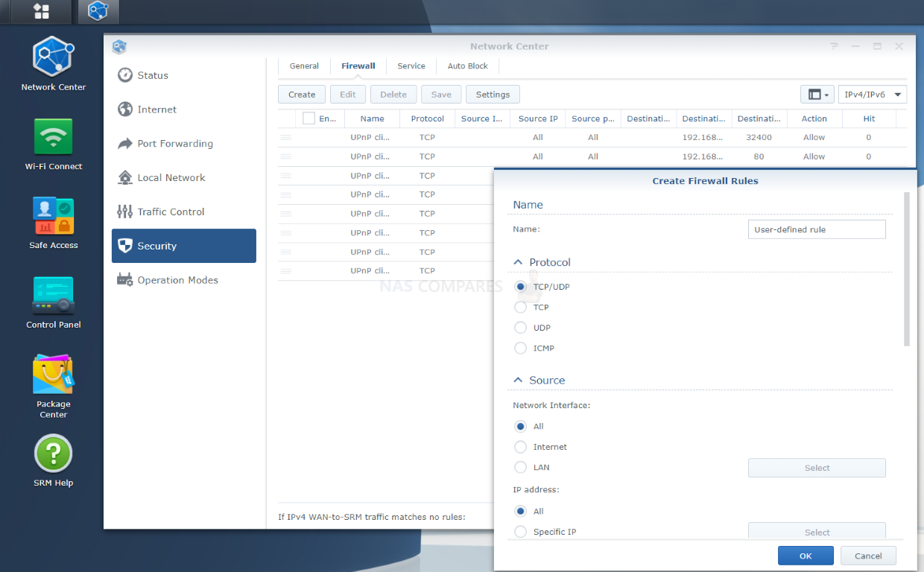Click Allow in the port 80 row
The height and width of the screenshot is (572, 924).
click(814, 157)
